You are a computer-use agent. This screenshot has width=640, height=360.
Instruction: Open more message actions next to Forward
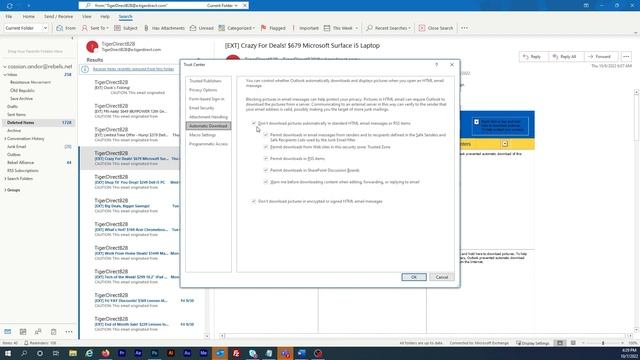(626, 57)
